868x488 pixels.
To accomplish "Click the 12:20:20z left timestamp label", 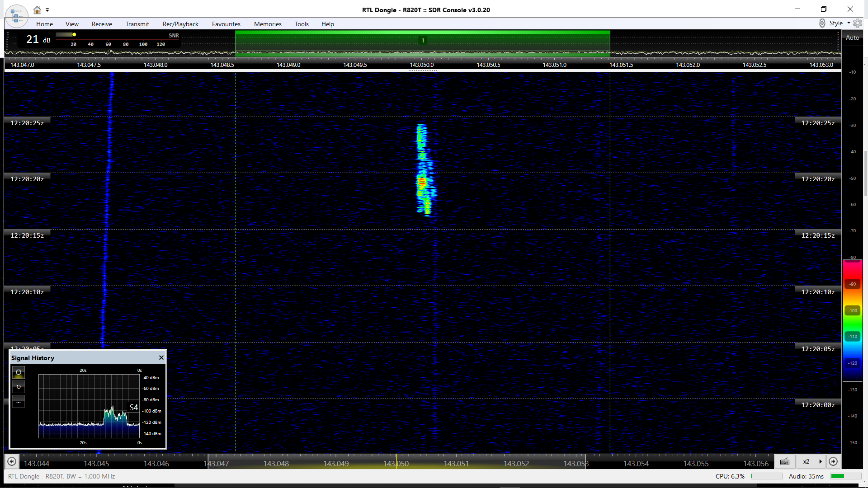I will [x=27, y=179].
